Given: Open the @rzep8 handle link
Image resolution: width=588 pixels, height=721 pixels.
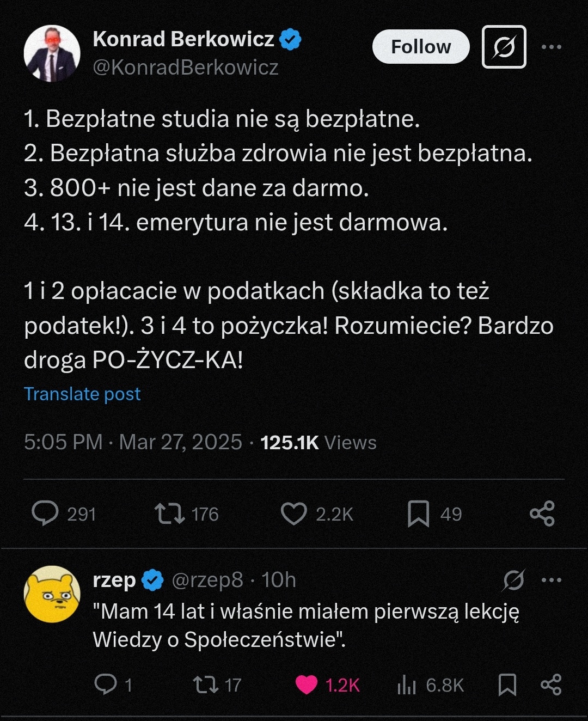Looking at the screenshot, I should [x=207, y=580].
